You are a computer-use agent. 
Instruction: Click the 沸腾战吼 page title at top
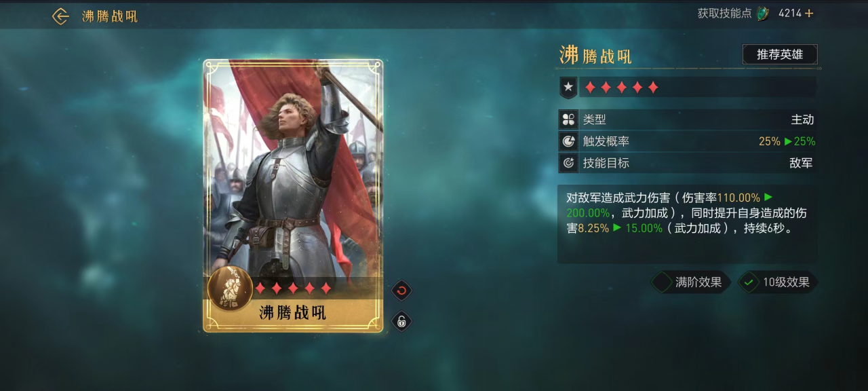[x=110, y=16]
